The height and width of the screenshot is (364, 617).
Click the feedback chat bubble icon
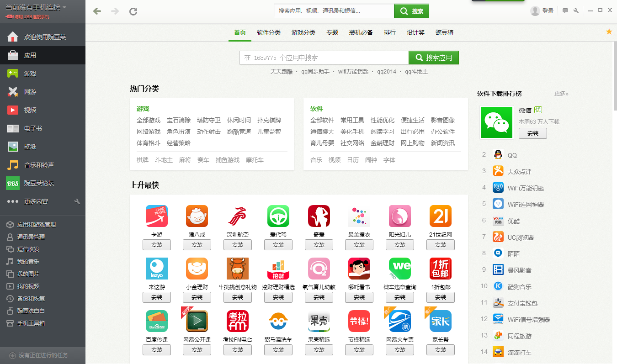565,11
